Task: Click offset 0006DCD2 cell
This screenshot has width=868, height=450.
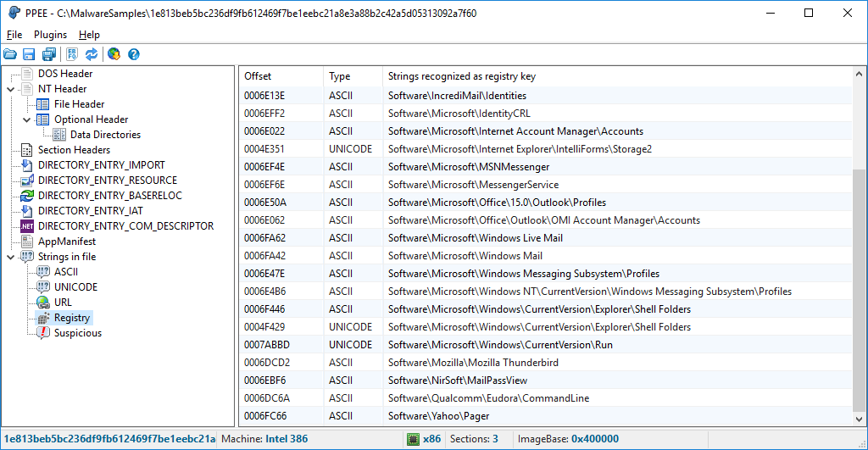Action: point(267,363)
